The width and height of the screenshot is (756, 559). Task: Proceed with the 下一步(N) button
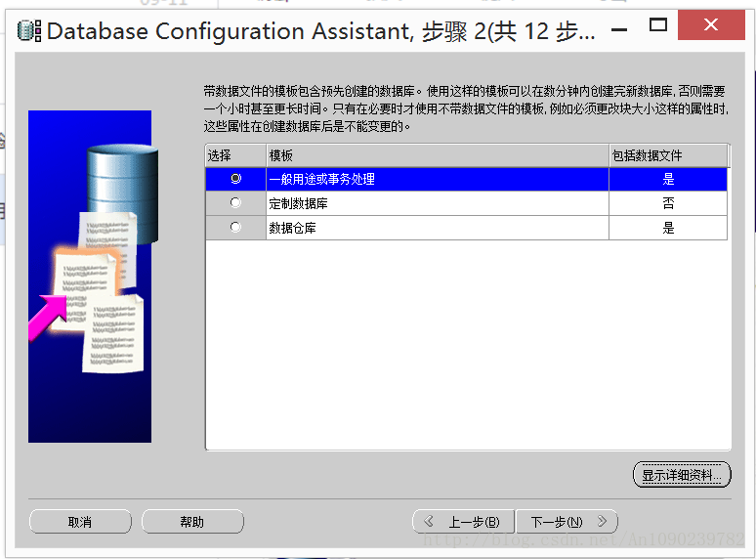[567, 522]
